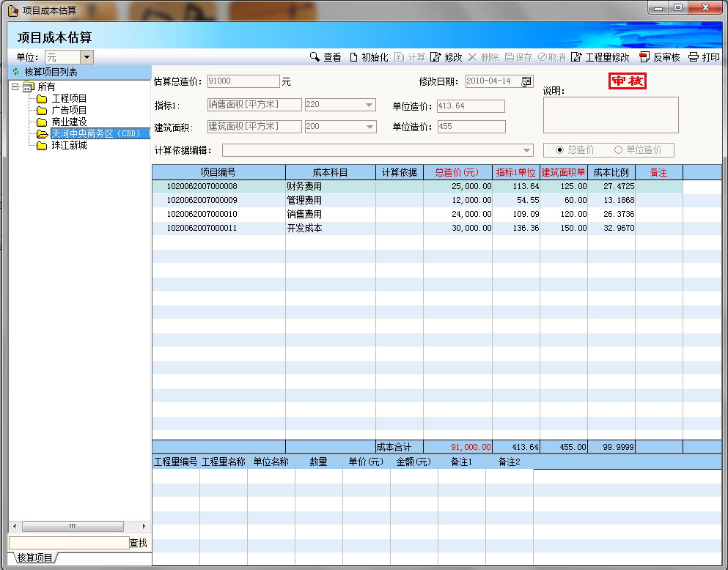Switch to the 核算项目 bottom tab
The height and width of the screenshot is (570, 728).
[34, 558]
